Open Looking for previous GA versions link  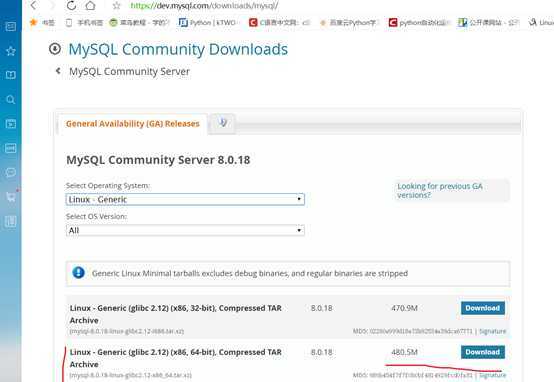(x=440, y=190)
